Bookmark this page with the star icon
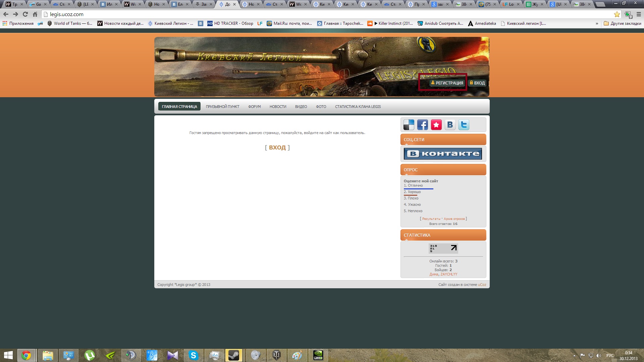Viewport: 644px width, 362px height. tap(617, 14)
